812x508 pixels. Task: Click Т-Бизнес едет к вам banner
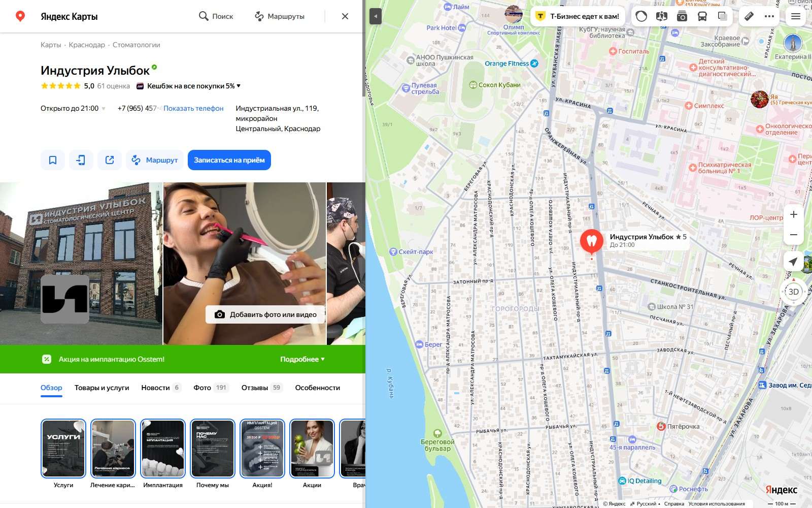tap(578, 16)
